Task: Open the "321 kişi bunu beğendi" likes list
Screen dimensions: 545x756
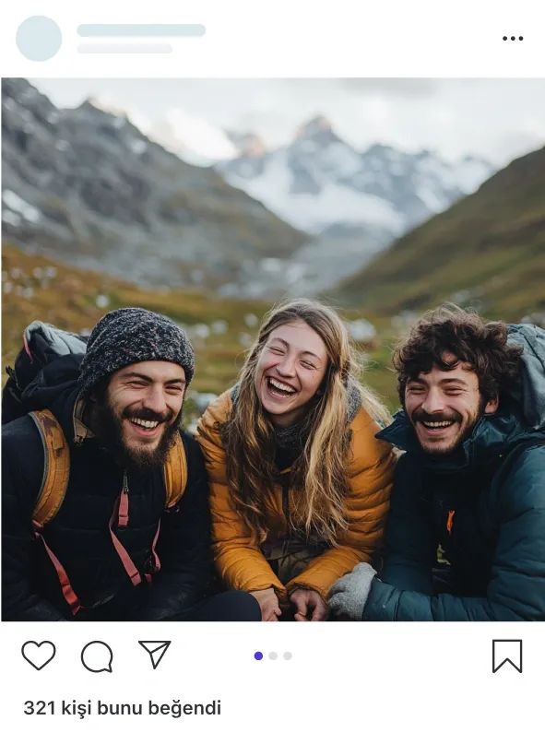Action: [x=123, y=708]
